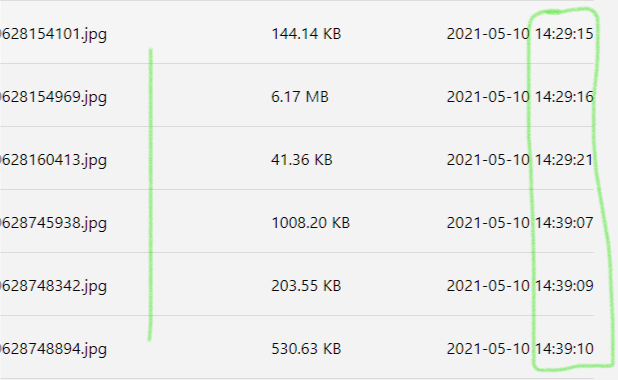The height and width of the screenshot is (380, 618).
Task: Click the 203.55 KB size entry
Action: (x=306, y=286)
